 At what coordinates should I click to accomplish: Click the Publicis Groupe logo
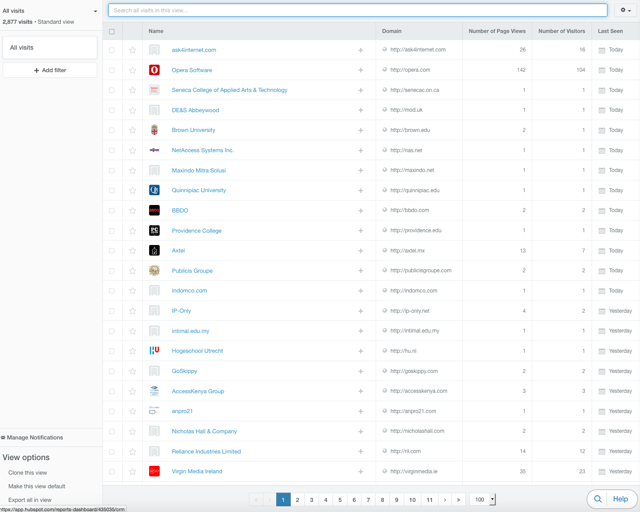154,271
